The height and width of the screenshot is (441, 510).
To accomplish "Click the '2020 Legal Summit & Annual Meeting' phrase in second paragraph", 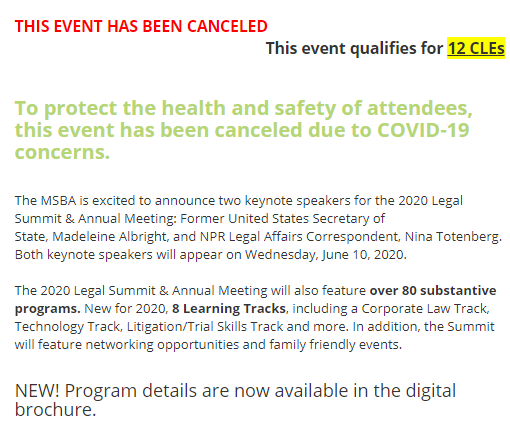I will point(154,291).
